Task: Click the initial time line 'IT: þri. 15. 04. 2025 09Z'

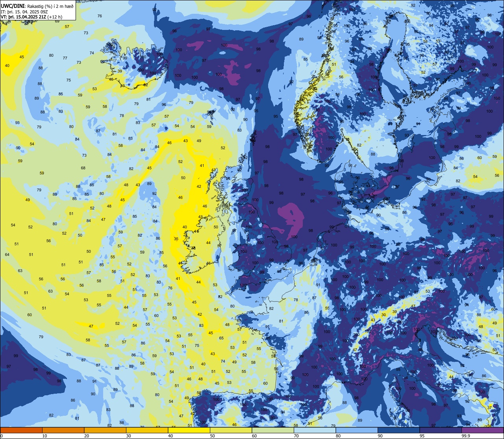Action: [24, 11]
